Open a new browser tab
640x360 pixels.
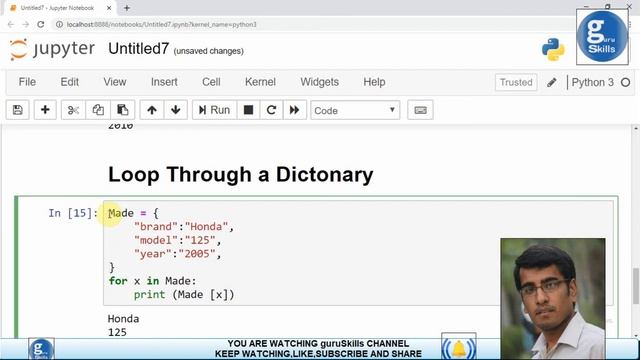pyautogui.click(x=127, y=8)
